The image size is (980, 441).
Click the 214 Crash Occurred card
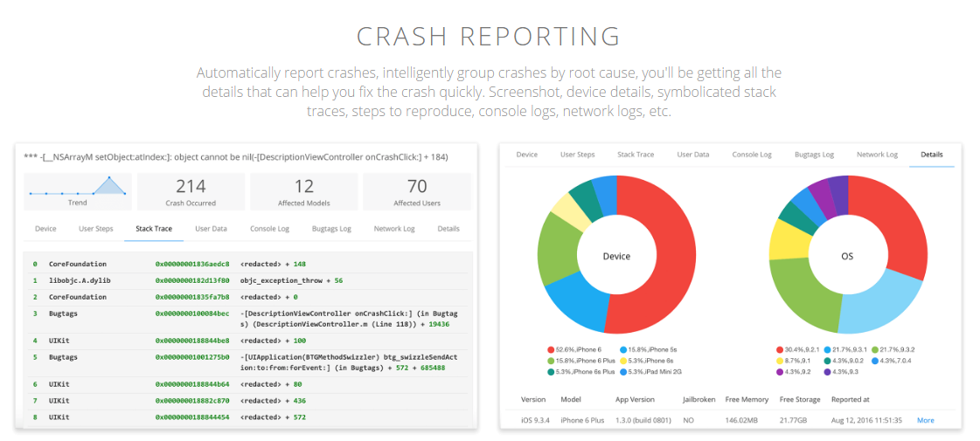(x=191, y=192)
